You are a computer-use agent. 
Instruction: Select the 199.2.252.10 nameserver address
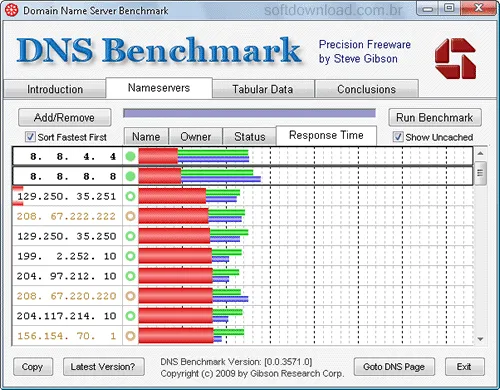(x=67, y=256)
